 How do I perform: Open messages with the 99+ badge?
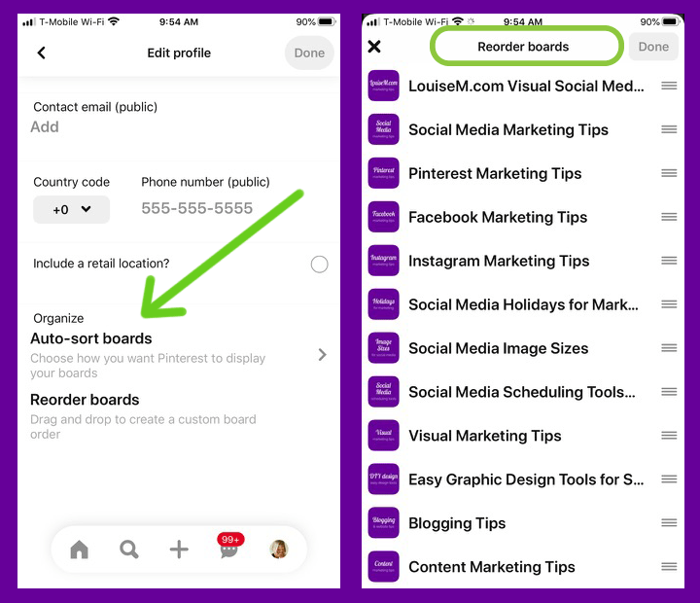[x=229, y=547]
